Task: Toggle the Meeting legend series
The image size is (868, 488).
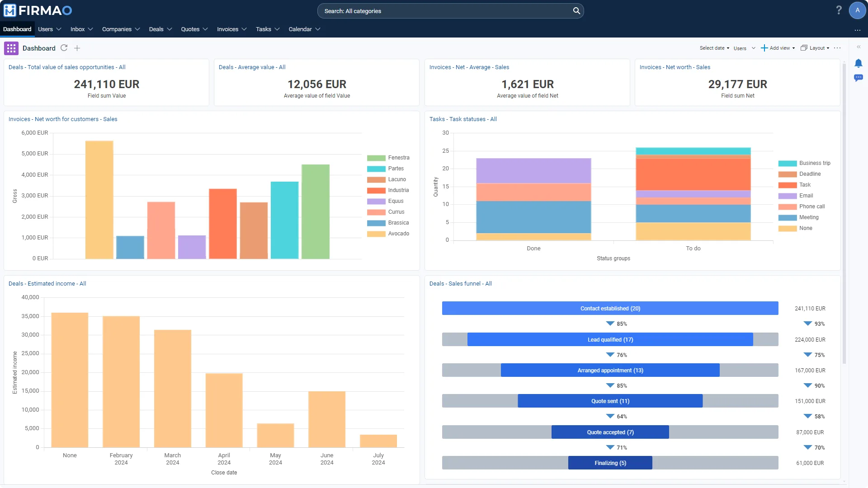Action: [798, 217]
